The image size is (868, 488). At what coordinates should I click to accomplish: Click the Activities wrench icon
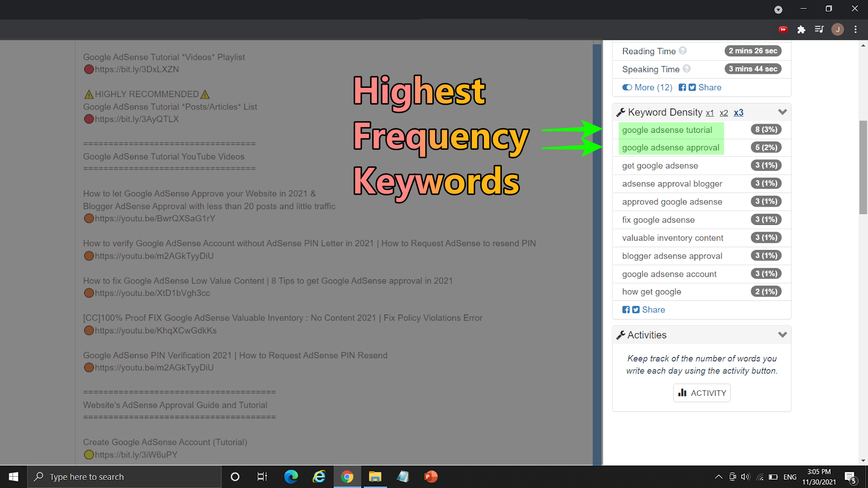point(621,335)
